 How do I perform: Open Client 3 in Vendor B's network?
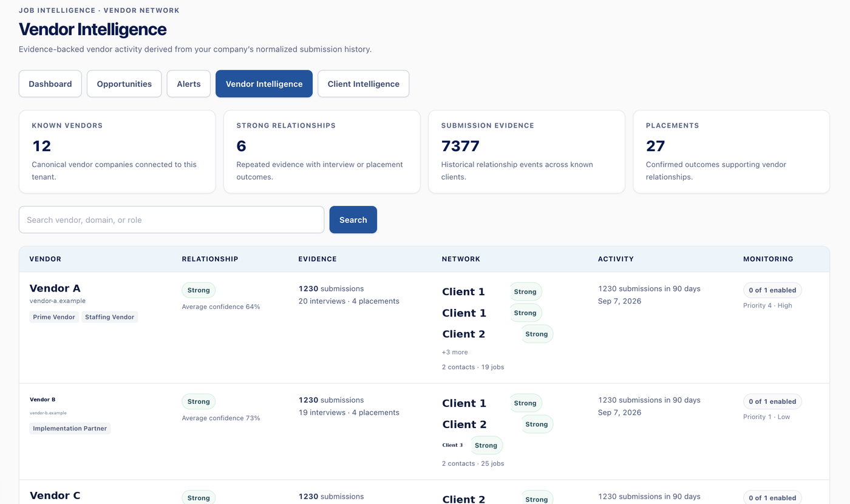(452, 445)
